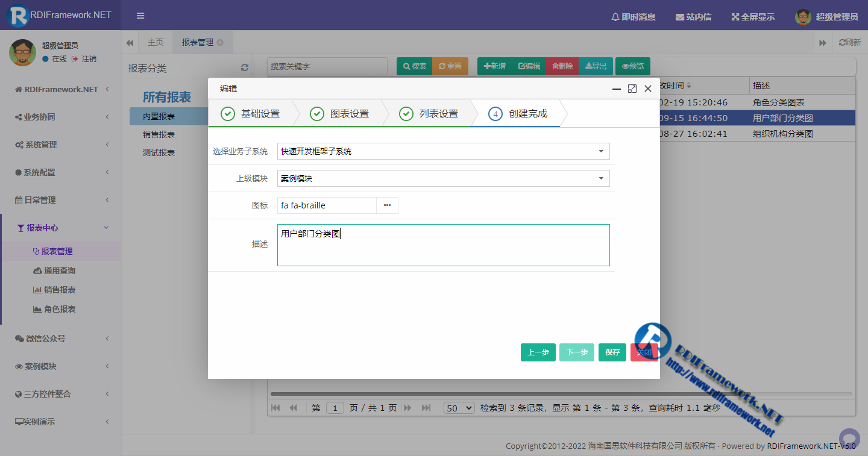Click the page number input field

335,408
